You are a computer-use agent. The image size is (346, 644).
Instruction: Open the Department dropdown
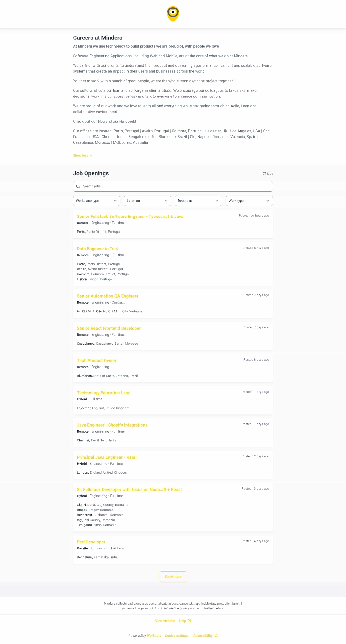(198, 201)
